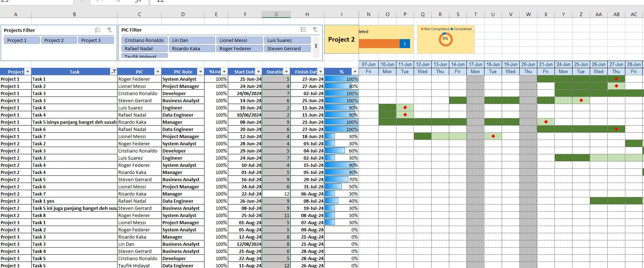The height and width of the screenshot is (268, 644).
Task: Select column header I
Action: click(x=341, y=14)
